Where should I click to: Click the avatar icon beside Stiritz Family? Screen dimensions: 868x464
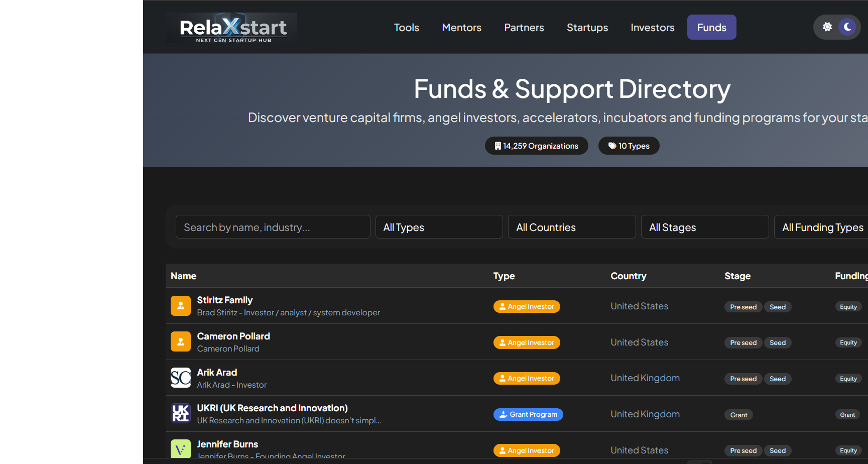(x=181, y=306)
